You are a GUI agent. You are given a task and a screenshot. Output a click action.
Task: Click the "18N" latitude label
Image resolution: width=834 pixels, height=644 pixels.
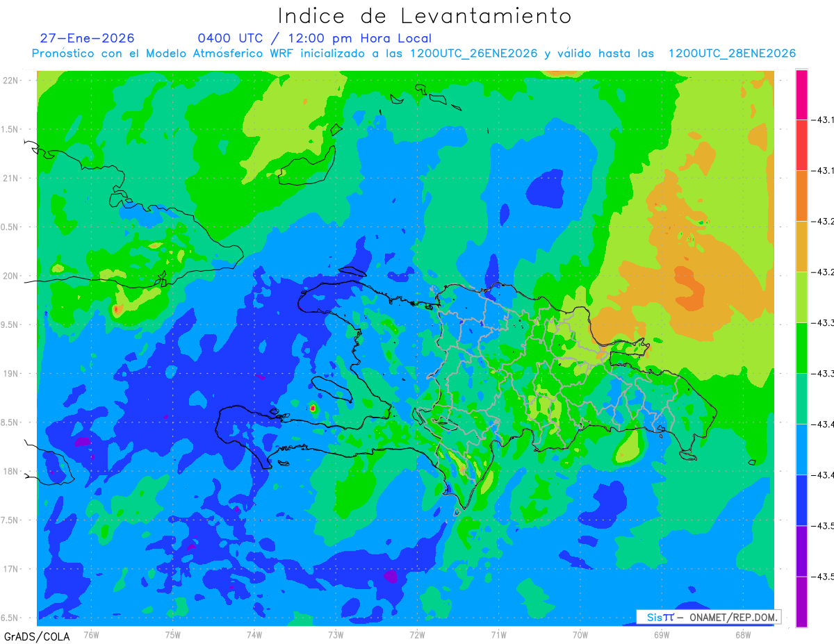(x=12, y=471)
